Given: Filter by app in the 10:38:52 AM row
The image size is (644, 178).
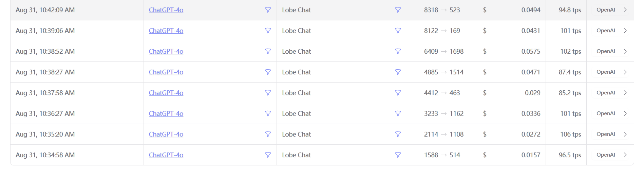Looking at the screenshot, I should pyautogui.click(x=398, y=51).
